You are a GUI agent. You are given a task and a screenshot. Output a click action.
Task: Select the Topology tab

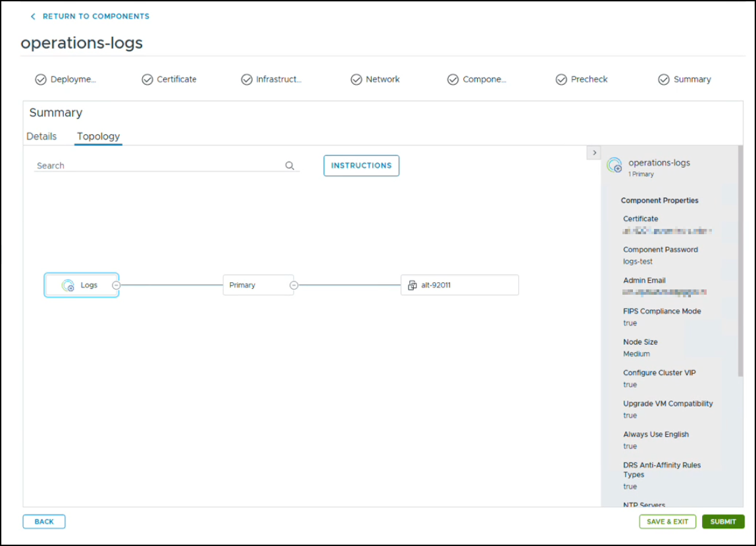coord(98,136)
